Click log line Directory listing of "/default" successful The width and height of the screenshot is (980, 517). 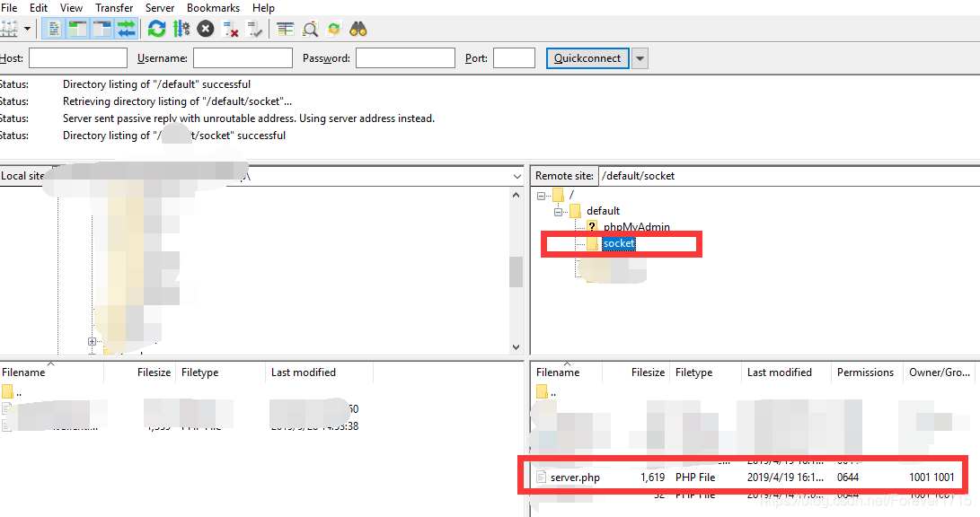(157, 84)
